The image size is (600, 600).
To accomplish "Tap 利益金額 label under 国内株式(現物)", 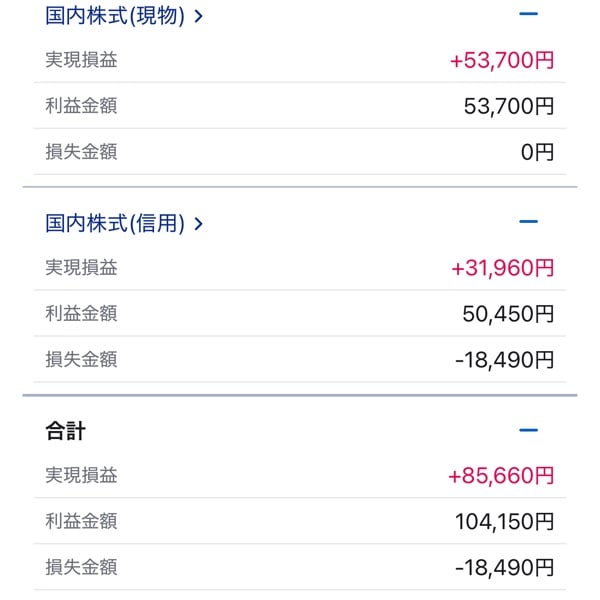I will (x=81, y=105).
